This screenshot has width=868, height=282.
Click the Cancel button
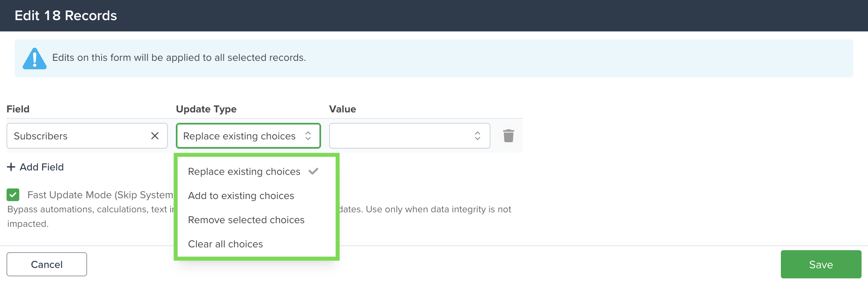pos(47,264)
